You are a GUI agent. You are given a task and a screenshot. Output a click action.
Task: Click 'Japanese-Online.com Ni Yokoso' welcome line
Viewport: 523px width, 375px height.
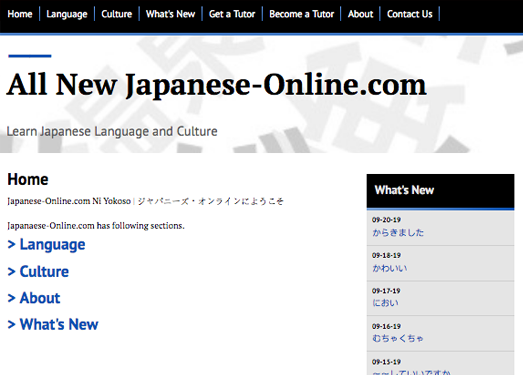69,201
